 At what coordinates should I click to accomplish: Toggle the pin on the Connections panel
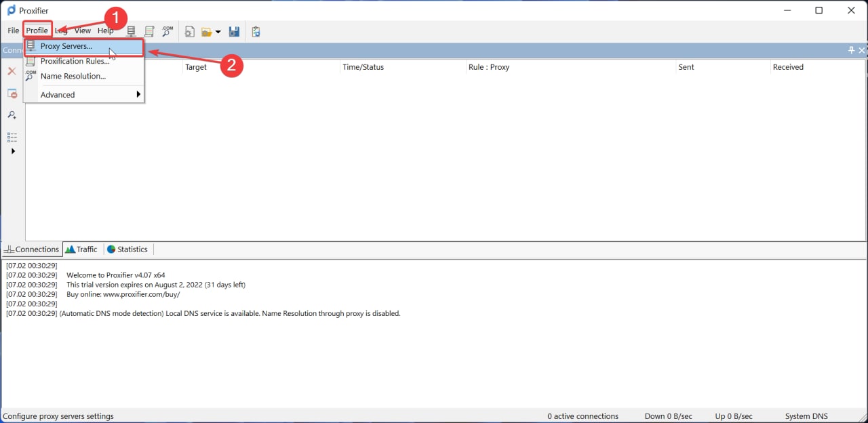(852, 50)
